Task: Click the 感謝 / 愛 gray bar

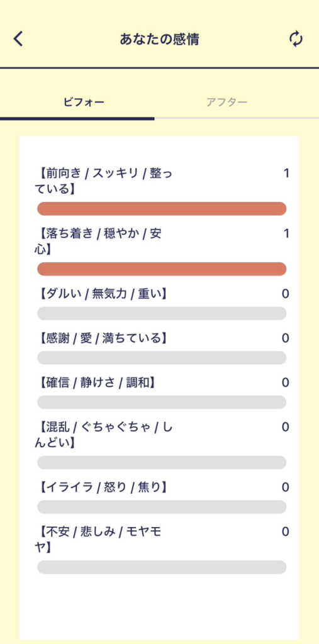Action: tap(162, 358)
